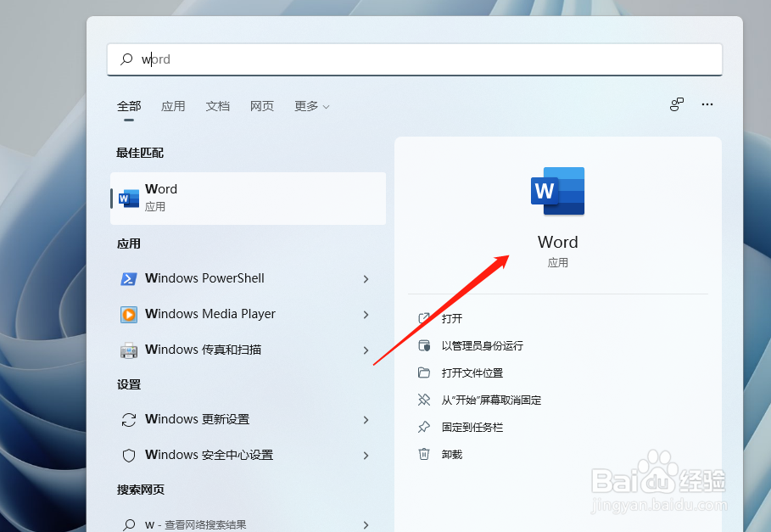Select the Word best match result
The height and width of the screenshot is (532, 771).
[248, 199]
